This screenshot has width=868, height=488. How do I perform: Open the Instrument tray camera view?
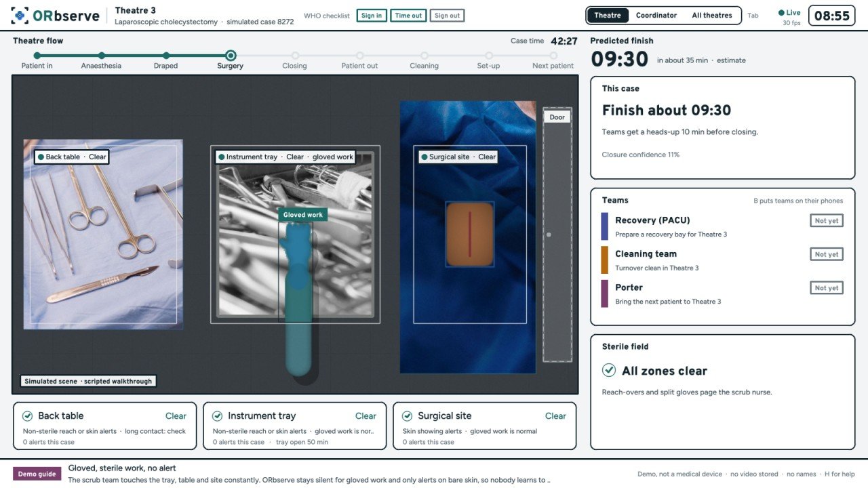(x=295, y=235)
